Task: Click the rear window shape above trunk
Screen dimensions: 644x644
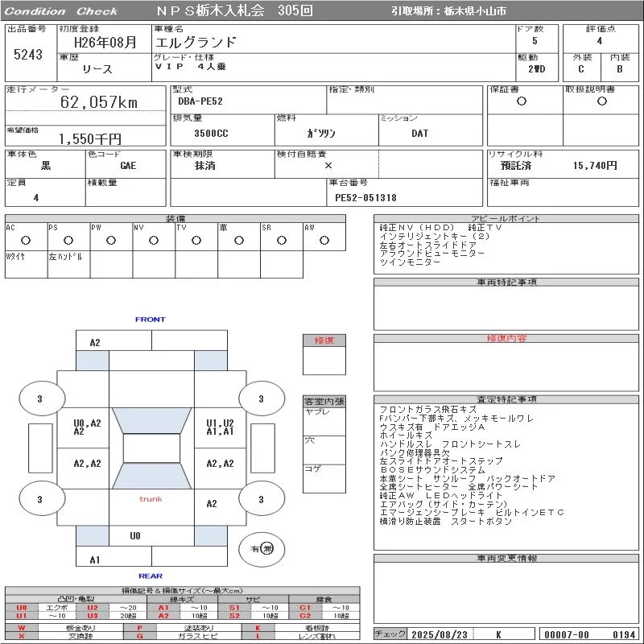Action: point(151,476)
